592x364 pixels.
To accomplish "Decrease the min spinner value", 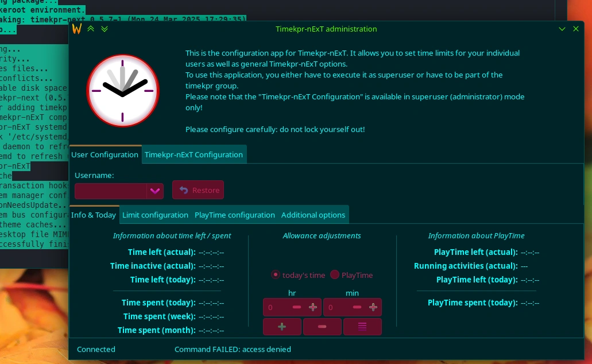I will (357, 307).
